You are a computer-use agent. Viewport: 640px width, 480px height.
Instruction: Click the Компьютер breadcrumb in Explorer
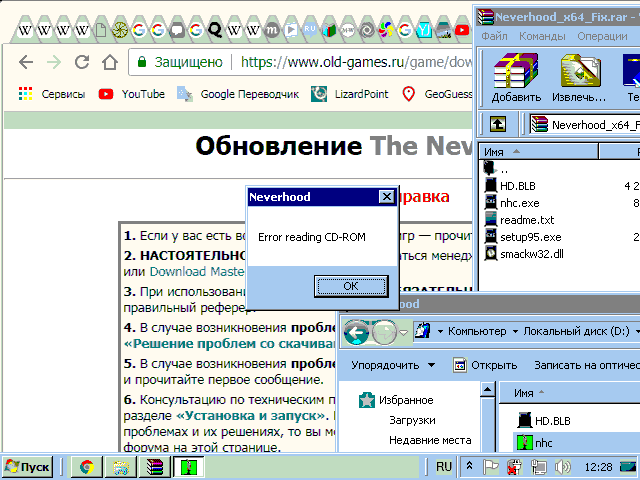(477, 331)
